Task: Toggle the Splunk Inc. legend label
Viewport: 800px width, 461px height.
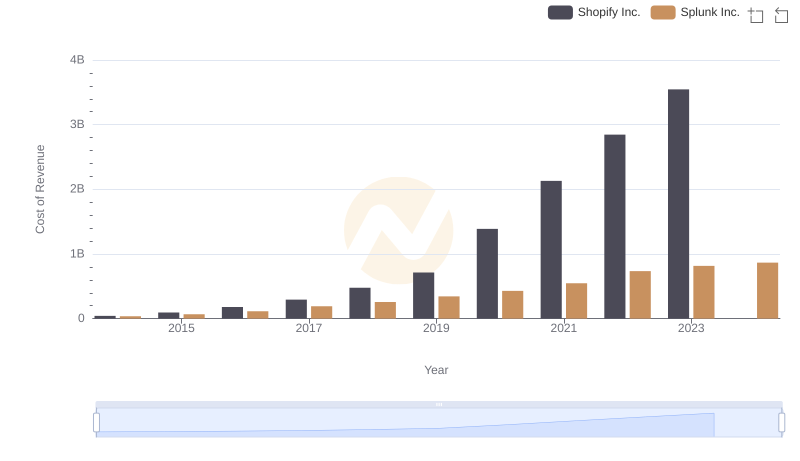Action: [x=710, y=12]
